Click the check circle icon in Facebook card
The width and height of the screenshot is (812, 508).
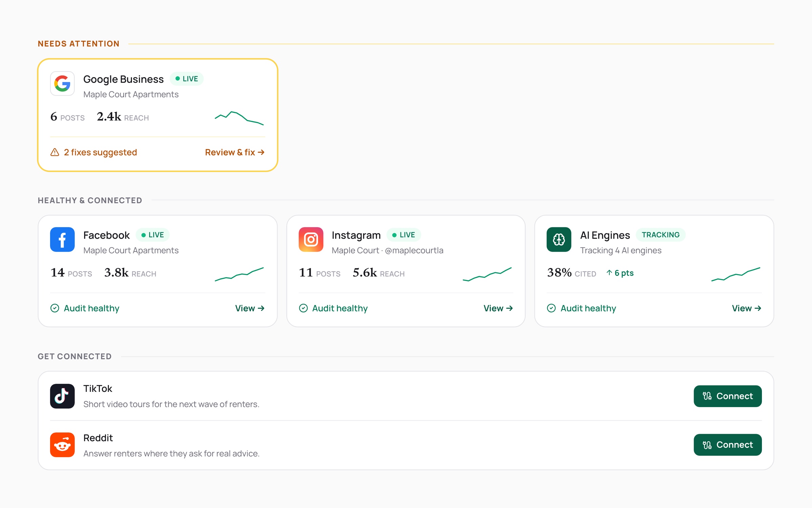point(55,308)
